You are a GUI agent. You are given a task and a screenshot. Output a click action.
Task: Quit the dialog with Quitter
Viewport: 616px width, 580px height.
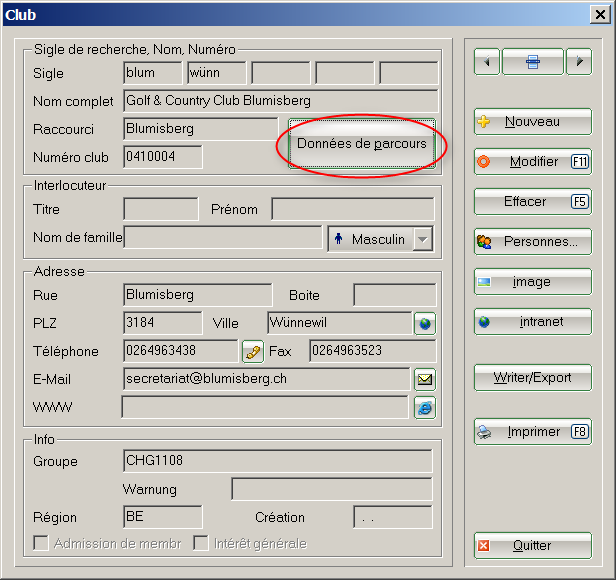pos(533,545)
